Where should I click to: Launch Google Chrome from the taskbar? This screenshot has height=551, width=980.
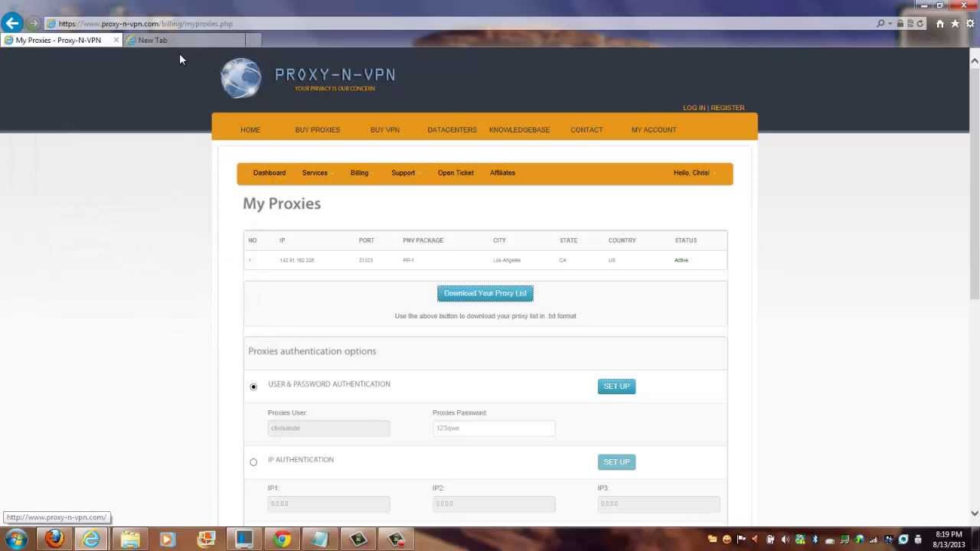pos(283,540)
